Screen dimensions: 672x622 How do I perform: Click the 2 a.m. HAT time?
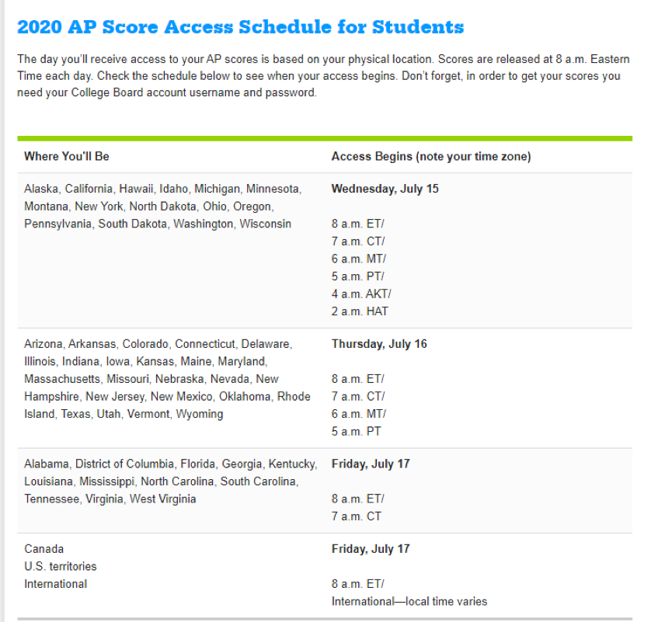(360, 311)
